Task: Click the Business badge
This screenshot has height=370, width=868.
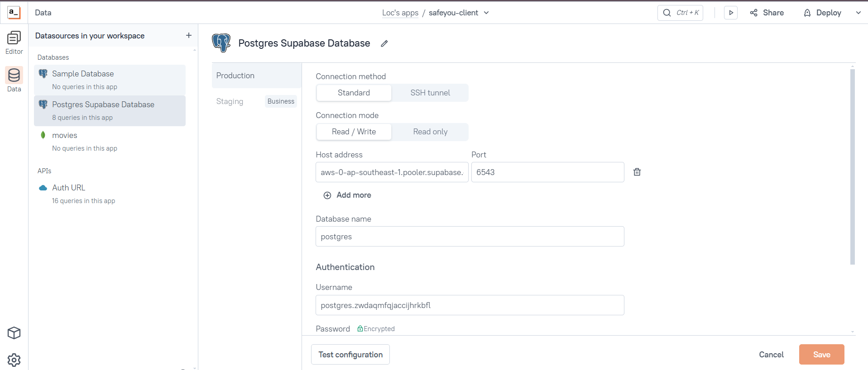Action: click(x=281, y=101)
